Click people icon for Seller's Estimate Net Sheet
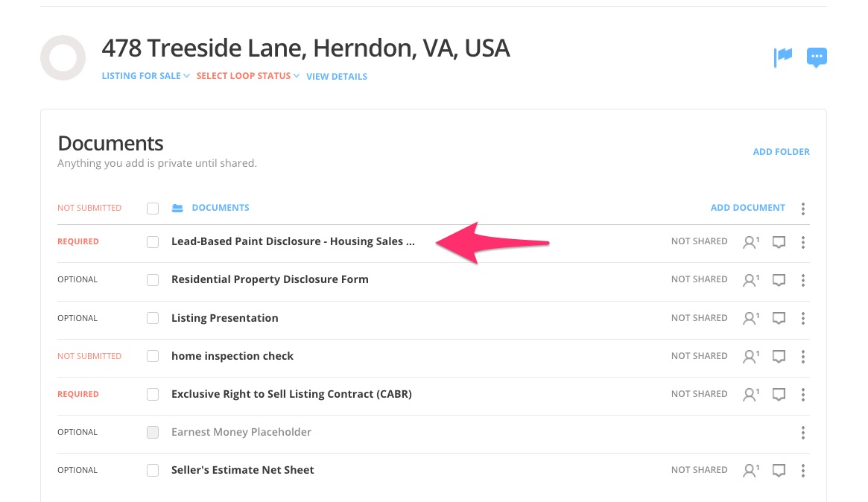Image resolution: width=868 pixels, height=502 pixels. (x=750, y=470)
